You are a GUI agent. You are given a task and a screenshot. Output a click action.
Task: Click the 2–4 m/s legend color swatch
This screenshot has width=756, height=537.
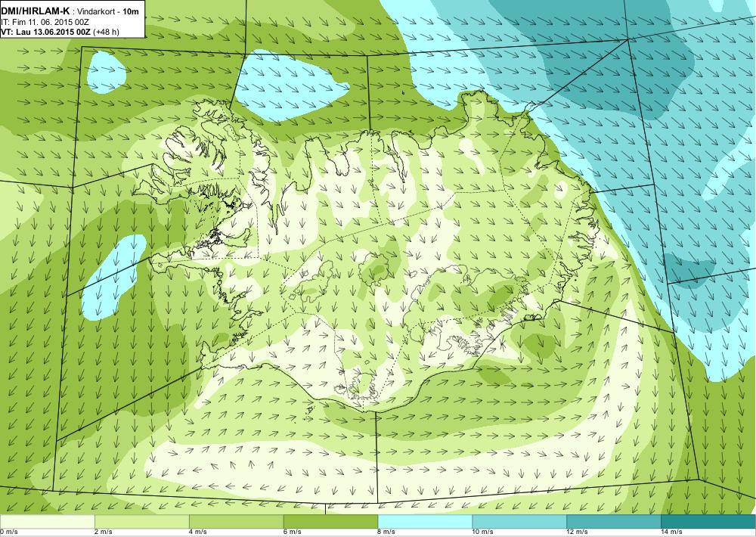pyautogui.click(x=142, y=522)
